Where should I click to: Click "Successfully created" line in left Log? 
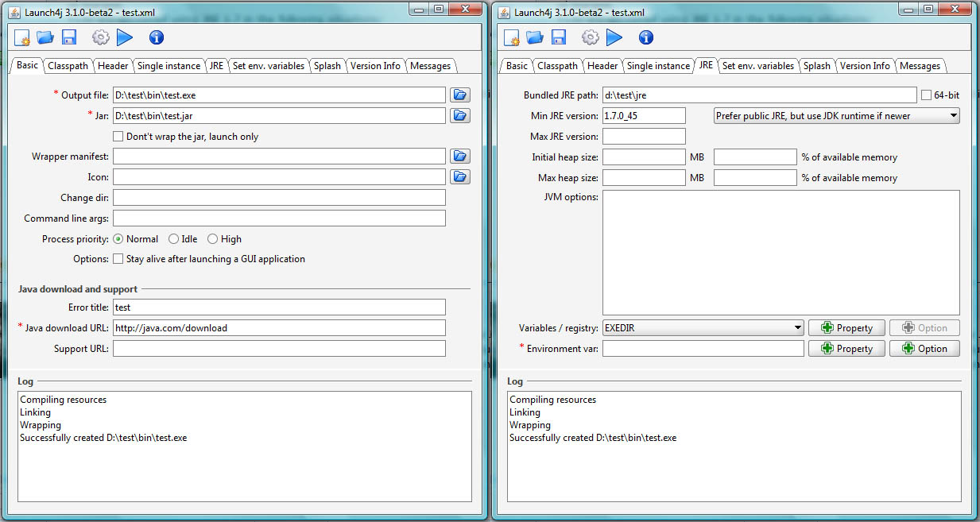[103, 438]
